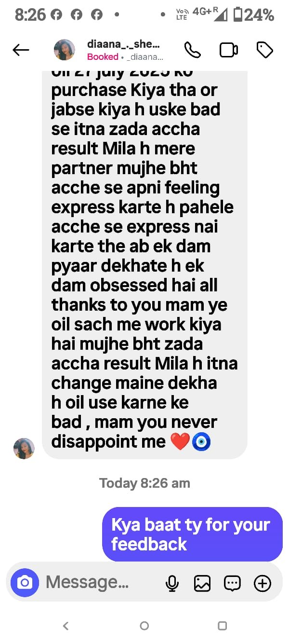Tap the diaana_._she username title
The width and height of the screenshot is (289, 644).
(123, 44)
